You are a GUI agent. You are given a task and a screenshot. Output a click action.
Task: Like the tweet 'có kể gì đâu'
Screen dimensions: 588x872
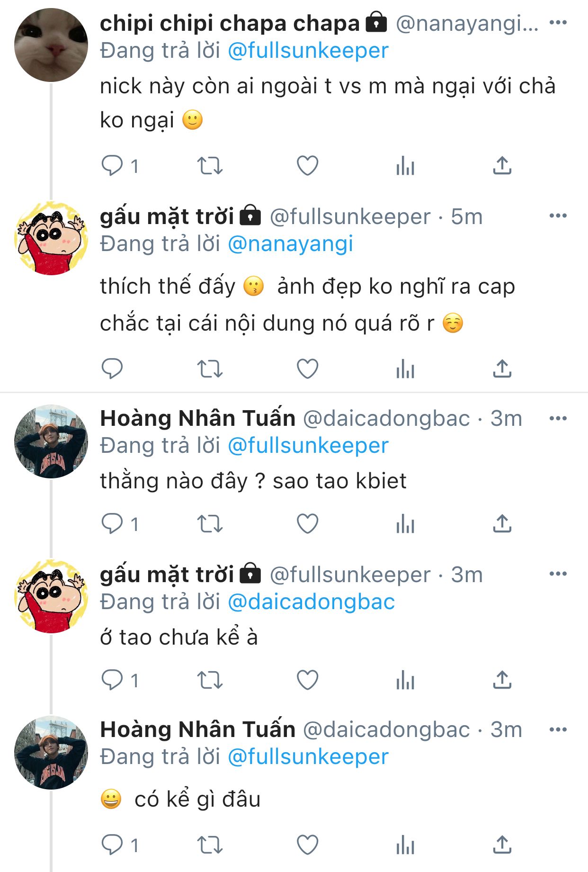tap(307, 845)
